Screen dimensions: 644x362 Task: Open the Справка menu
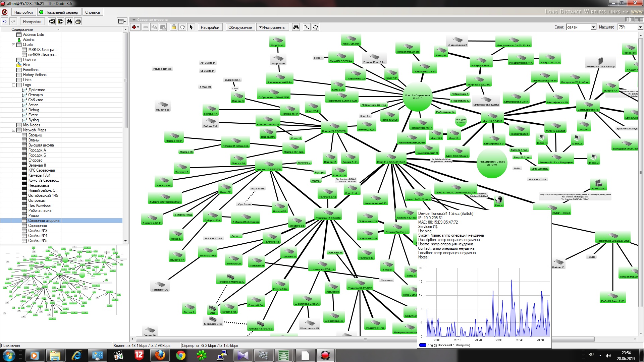pos(92,12)
